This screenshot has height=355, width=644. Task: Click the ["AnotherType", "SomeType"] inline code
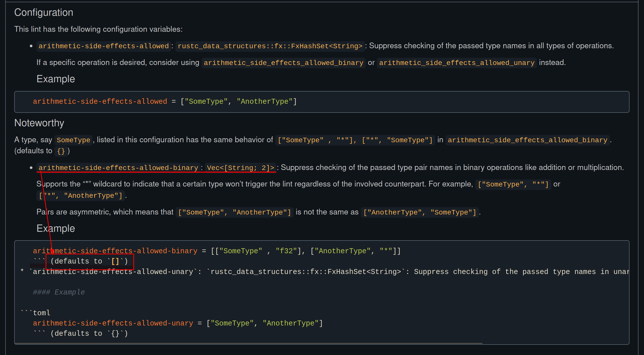click(x=420, y=213)
